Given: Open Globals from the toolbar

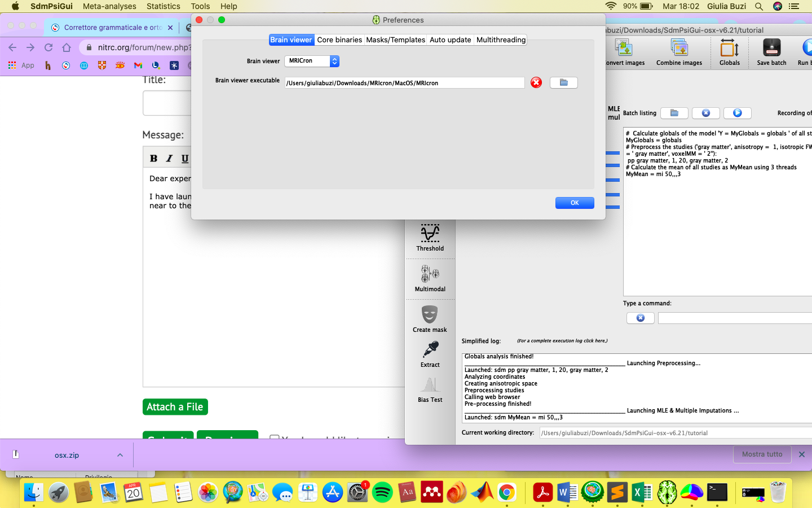Looking at the screenshot, I should [729, 49].
